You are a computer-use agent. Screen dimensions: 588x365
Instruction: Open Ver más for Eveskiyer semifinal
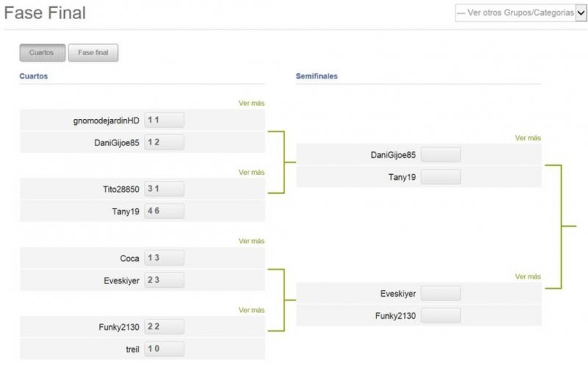click(528, 277)
